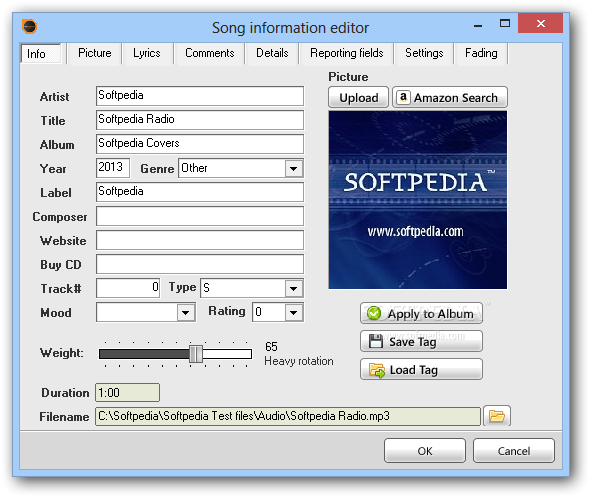Click the Save Tag button
The image size is (590, 497).
click(x=421, y=341)
